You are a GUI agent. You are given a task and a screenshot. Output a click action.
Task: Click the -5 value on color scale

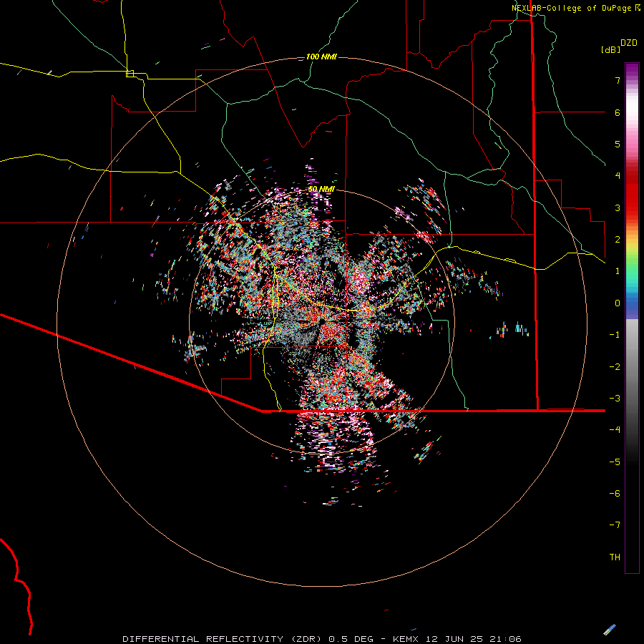pos(615,462)
